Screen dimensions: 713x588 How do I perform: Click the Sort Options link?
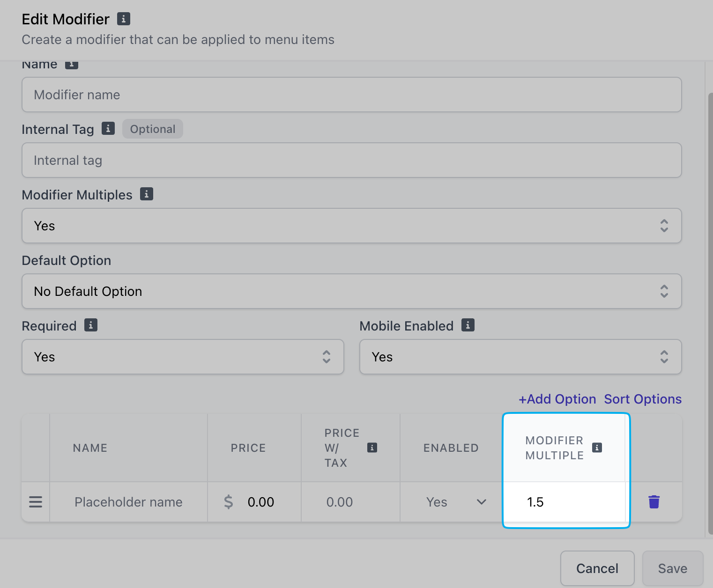coord(643,399)
